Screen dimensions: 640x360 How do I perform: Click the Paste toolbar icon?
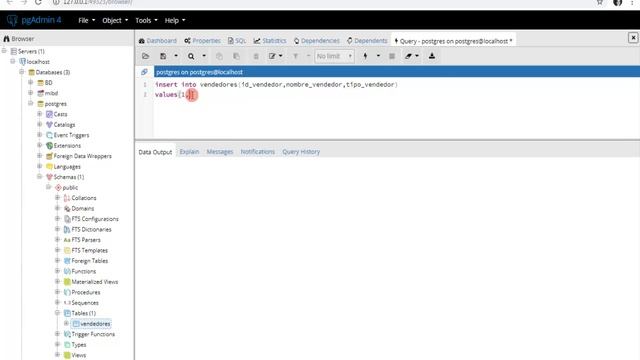click(236, 56)
